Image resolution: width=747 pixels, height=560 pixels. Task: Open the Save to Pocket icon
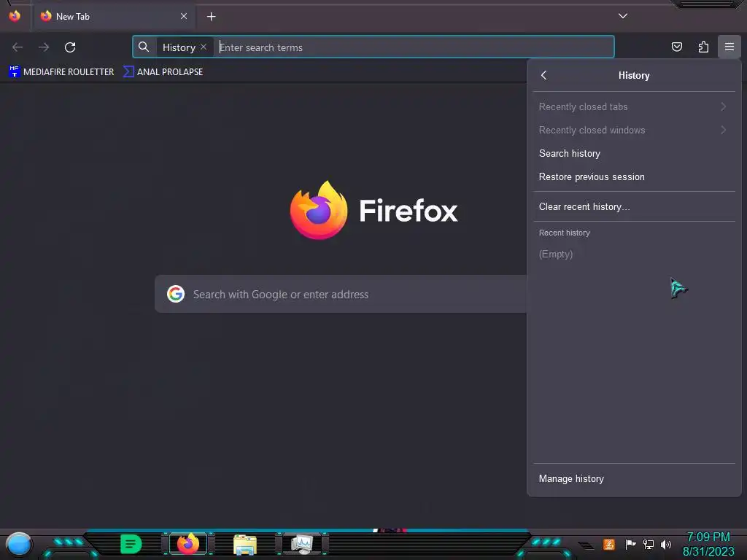coord(676,47)
